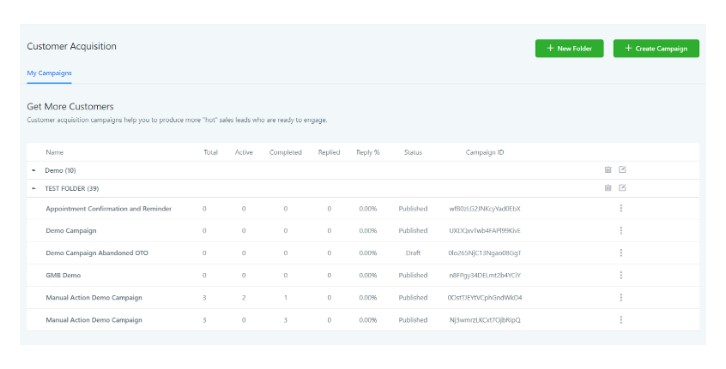The width and height of the screenshot is (726, 369).
Task: Click campaign ID of Demo Campaign row
Action: click(x=485, y=231)
